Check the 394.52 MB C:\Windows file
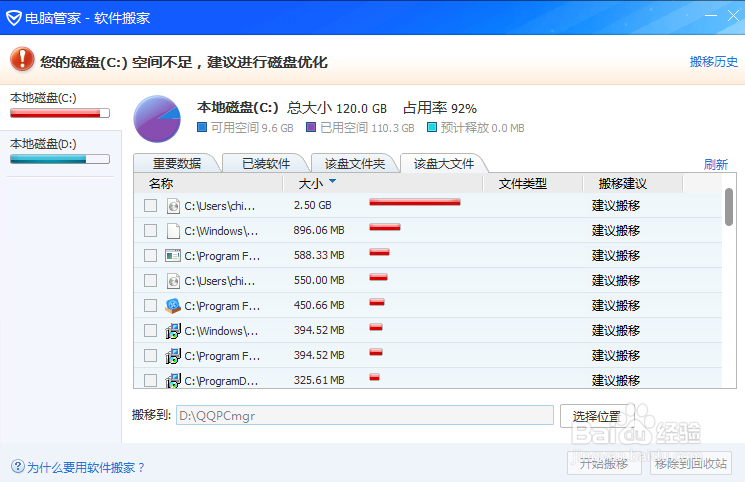Viewport: 745px width, 482px height. pyautogui.click(x=151, y=330)
